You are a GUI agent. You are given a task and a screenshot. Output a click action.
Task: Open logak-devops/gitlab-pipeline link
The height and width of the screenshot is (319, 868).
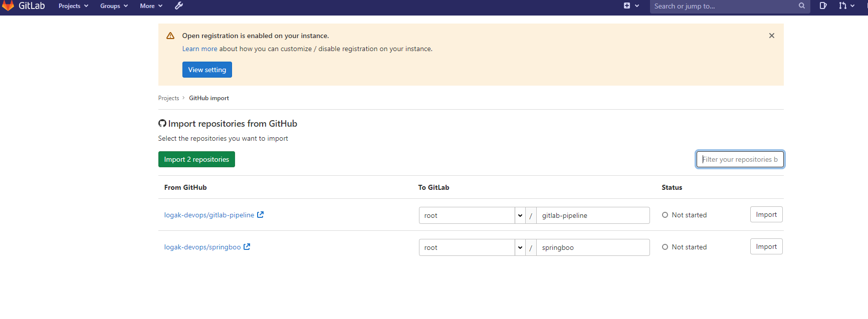pos(209,215)
